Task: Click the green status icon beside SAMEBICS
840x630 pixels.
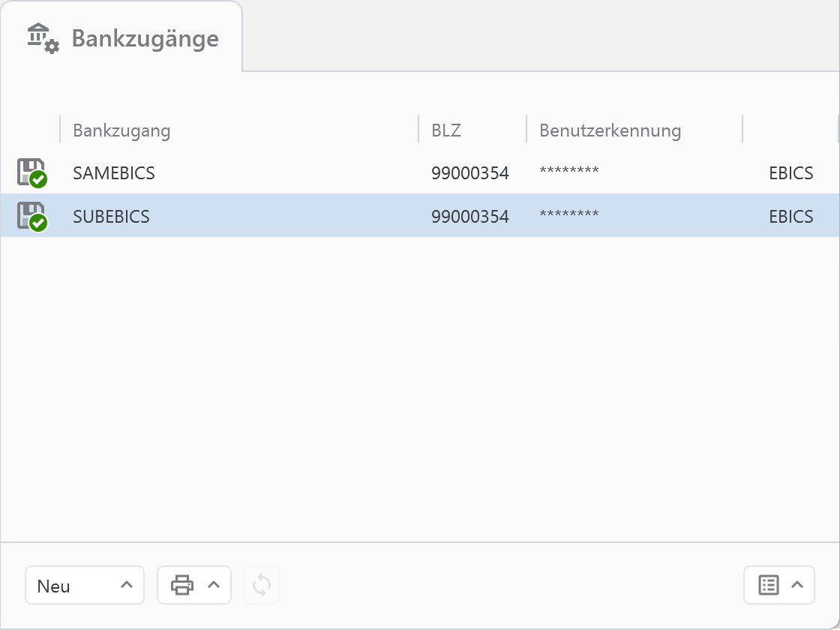Action: click(x=37, y=179)
